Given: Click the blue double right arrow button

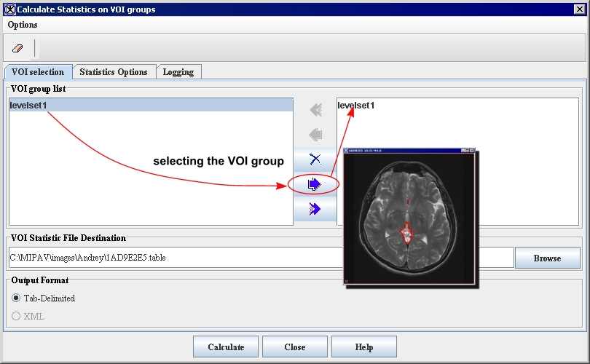Looking at the screenshot, I should 315,210.
